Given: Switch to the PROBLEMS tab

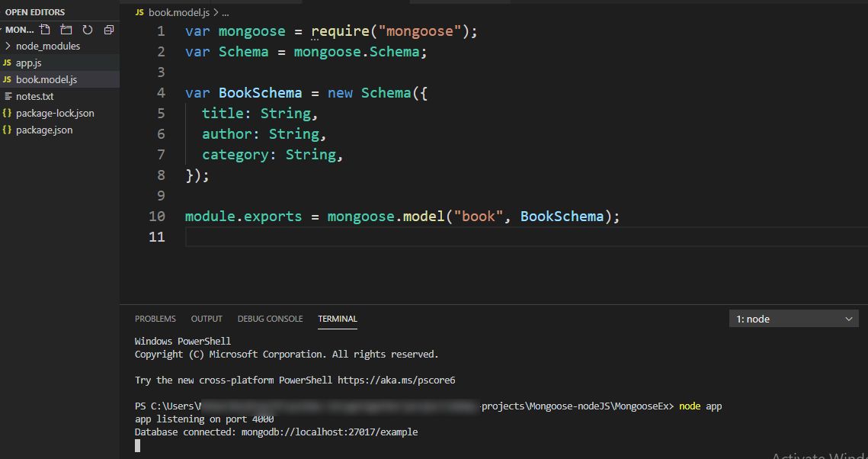Looking at the screenshot, I should [x=155, y=319].
